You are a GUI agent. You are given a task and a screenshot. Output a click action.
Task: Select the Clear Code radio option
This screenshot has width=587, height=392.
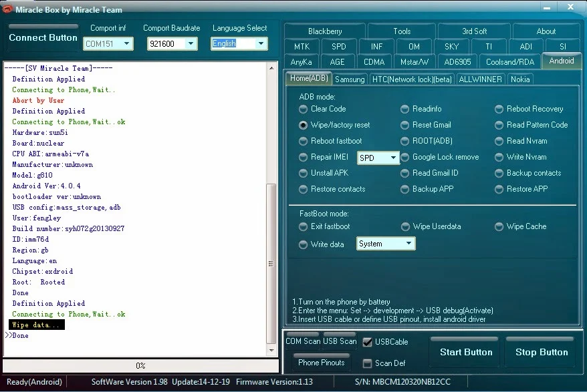[304, 109]
